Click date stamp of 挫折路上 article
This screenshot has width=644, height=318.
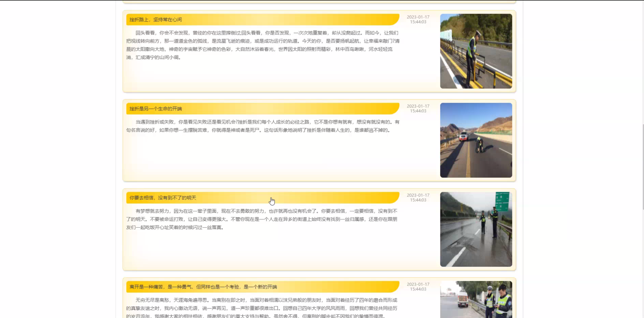pyautogui.click(x=418, y=19)
